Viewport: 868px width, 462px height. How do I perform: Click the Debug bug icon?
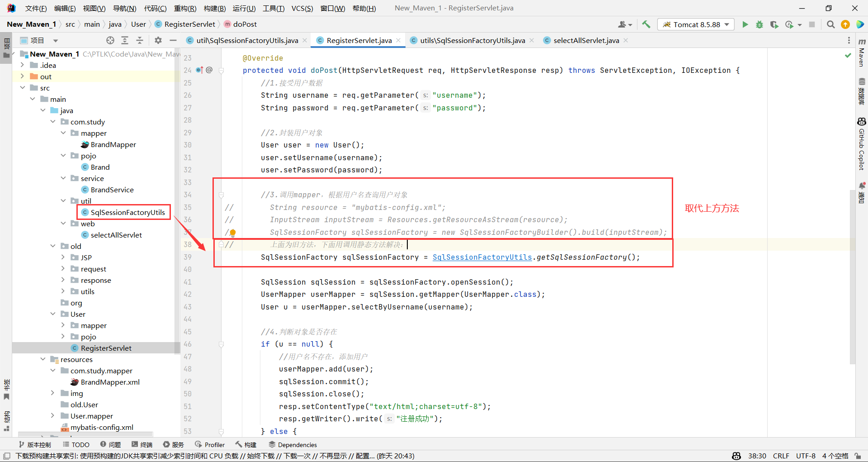coord(759,24)
